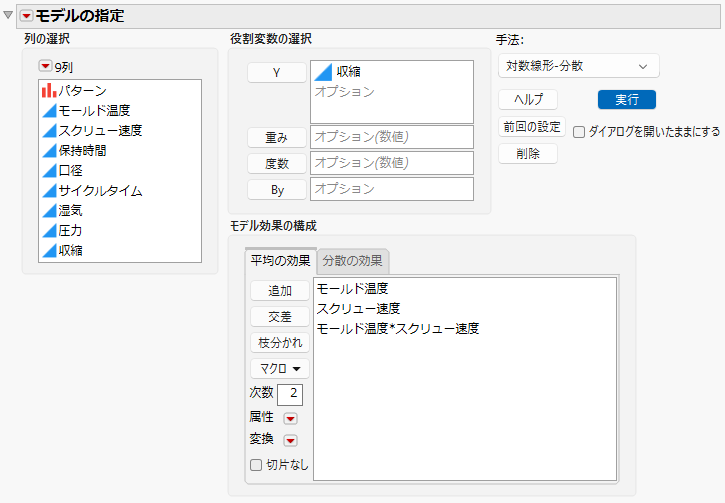Click the Y role button
The height and width of the screenshot is (503, 725).
pyautogui.click(x=276, y=73)
